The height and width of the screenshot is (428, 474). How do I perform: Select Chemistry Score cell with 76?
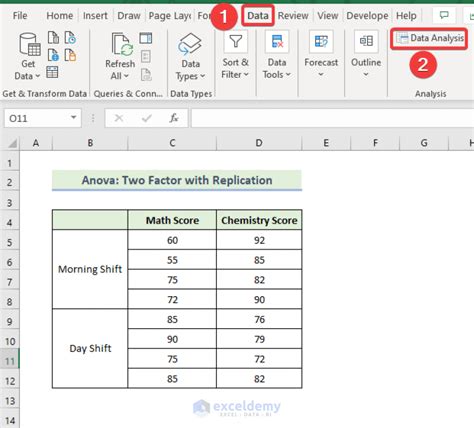pyautogui.click(x=259, y=319)
